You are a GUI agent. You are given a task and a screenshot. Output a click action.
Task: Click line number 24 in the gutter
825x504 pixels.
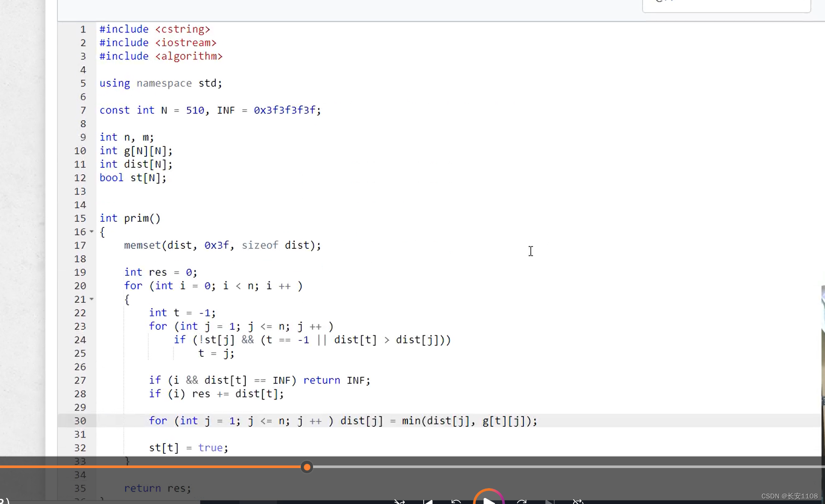coord(80,340)
